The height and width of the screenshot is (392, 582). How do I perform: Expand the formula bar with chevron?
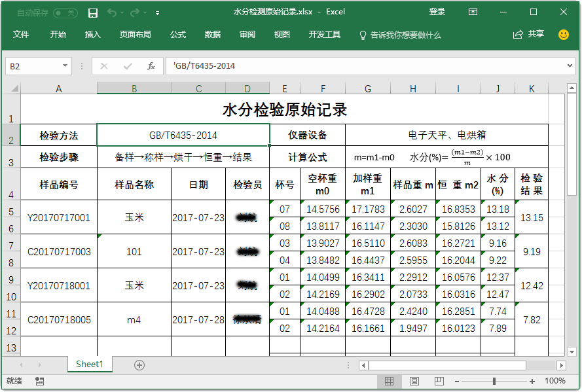pos(570,65)
